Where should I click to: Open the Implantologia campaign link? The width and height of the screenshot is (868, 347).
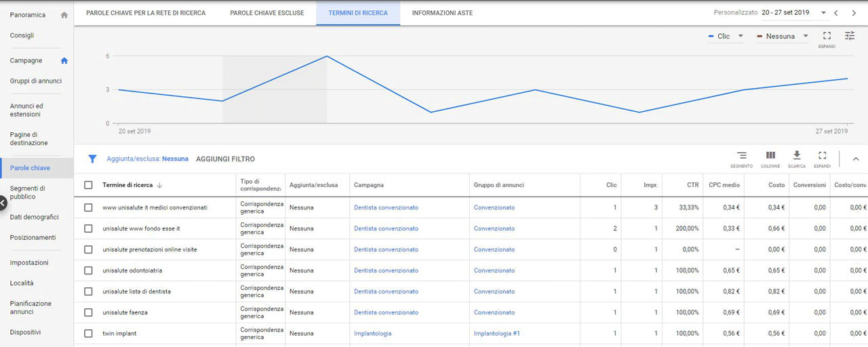tap(372, 333)
